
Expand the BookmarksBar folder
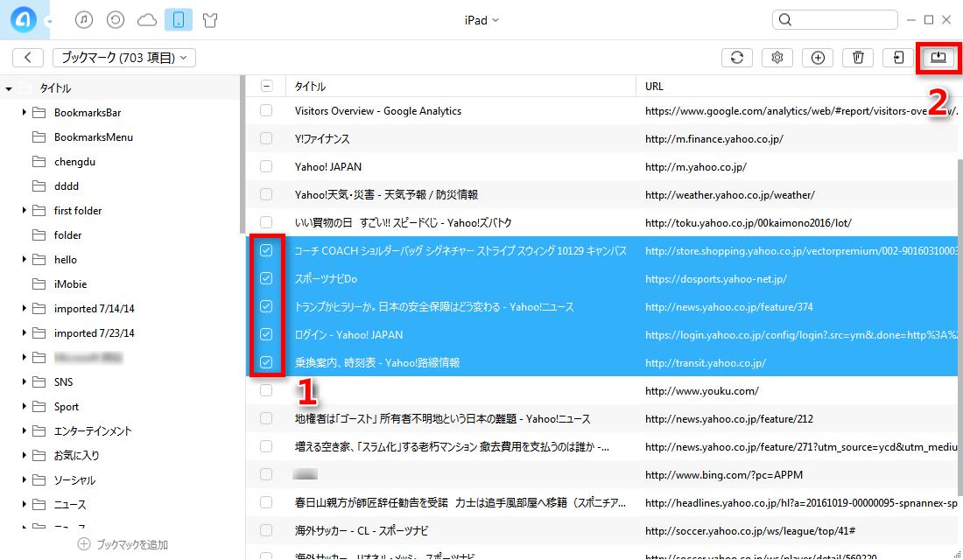pos(24,112)
